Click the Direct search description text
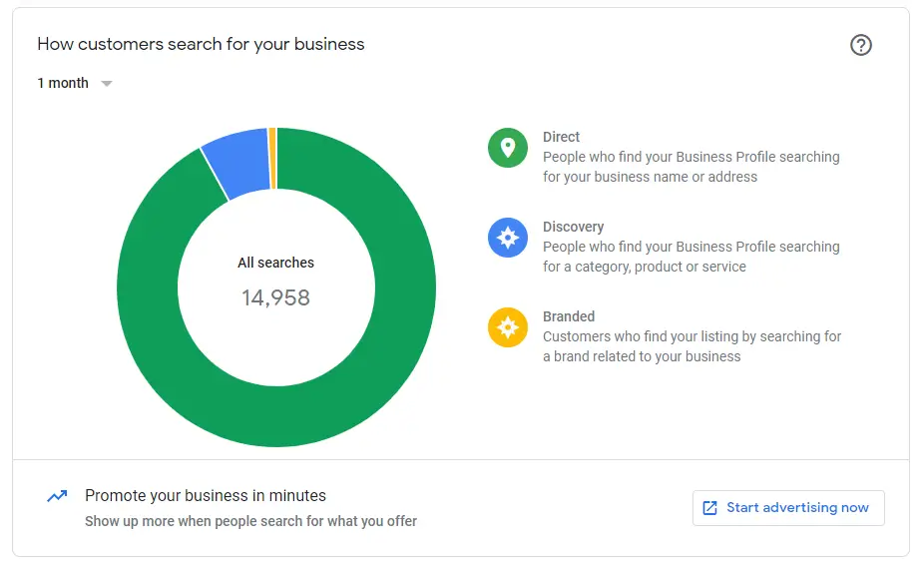The width and height of the screenshot is (924, 562). 691,167
